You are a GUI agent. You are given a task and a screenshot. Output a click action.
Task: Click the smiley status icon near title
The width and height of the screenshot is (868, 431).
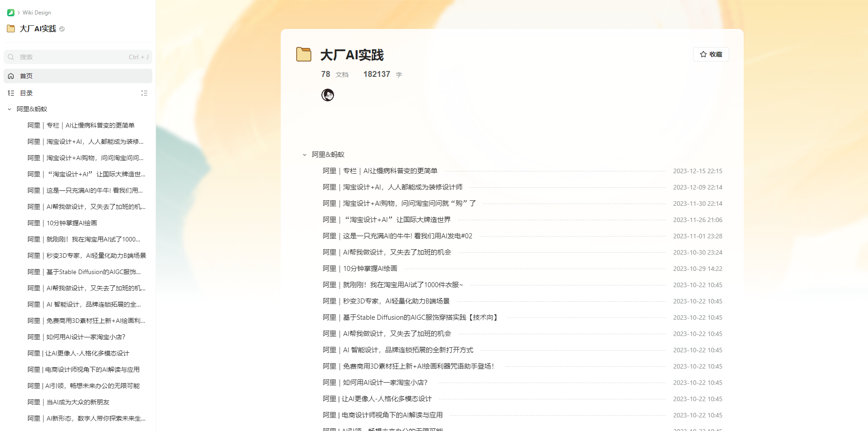click(62, 29)
